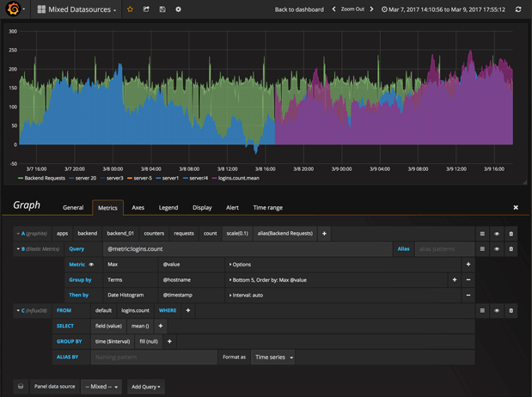532x397 pixels.
Task: Click the share dashboard icon
Action: 146,9
